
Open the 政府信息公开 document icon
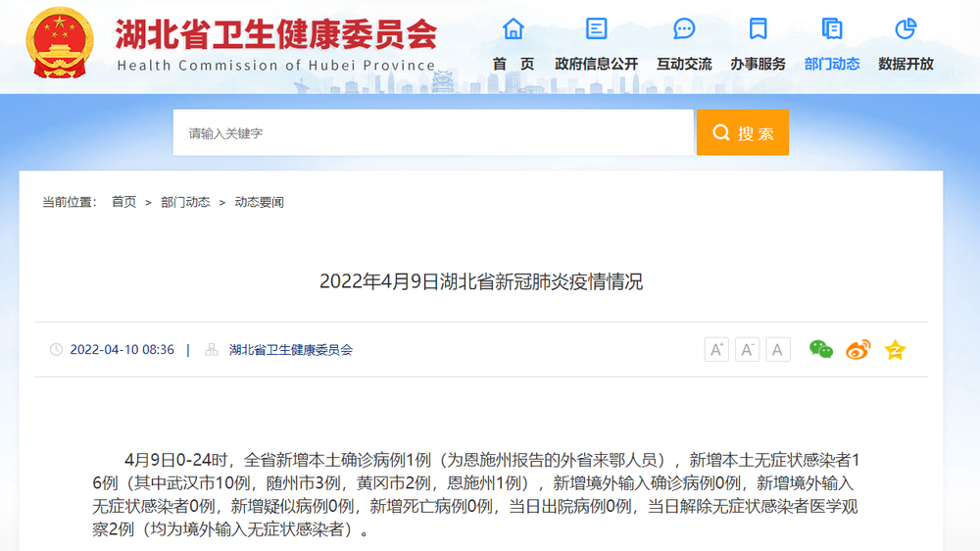point(596,28)
